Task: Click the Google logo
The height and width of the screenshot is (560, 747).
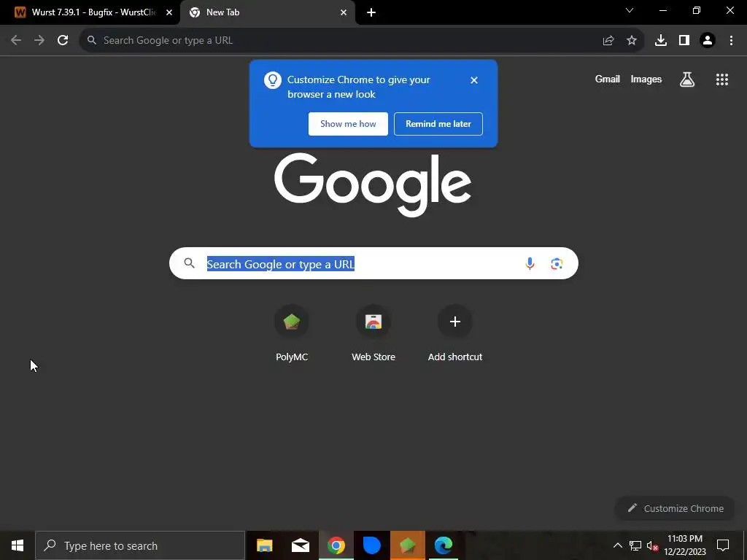Action: click(x=373, y=184)
